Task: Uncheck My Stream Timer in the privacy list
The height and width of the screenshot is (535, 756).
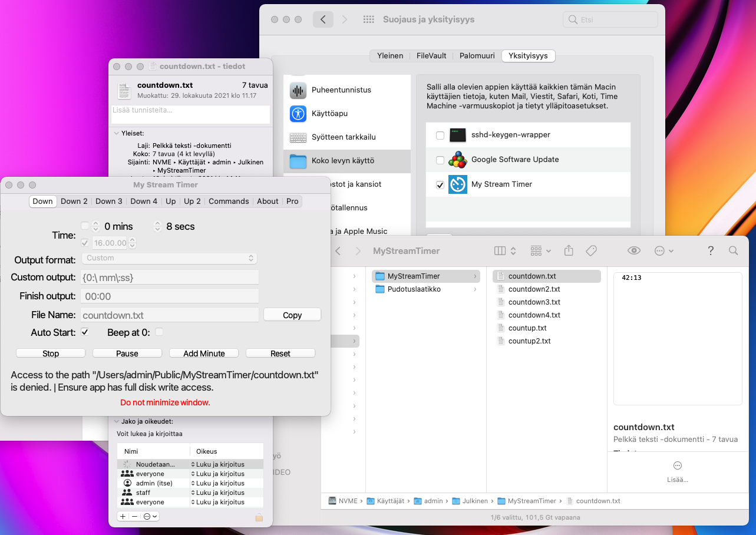Action: 440,184
